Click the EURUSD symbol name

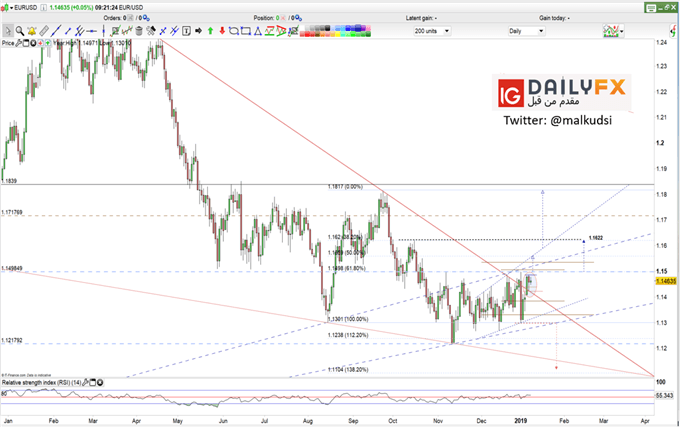pyautogui.click(x=26, y=8)
